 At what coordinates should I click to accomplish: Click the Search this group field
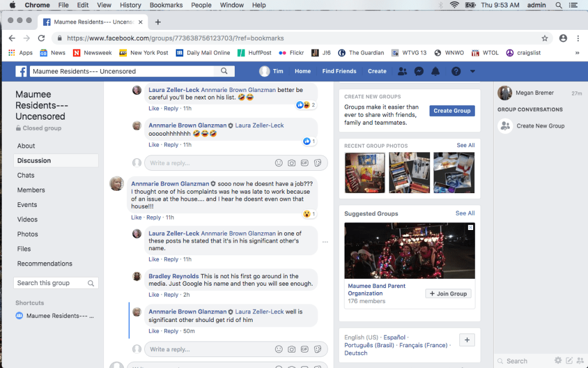[x=52, y=283]
